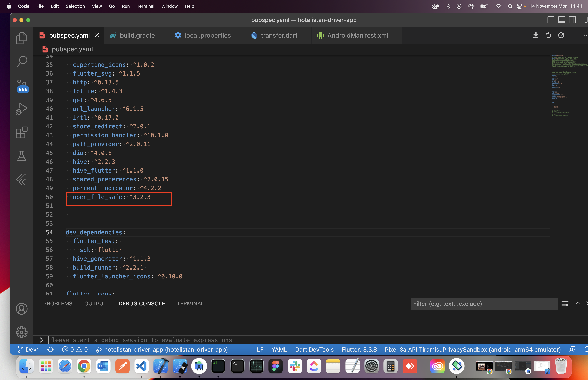Click the Manage gear icon

point(21,332)
